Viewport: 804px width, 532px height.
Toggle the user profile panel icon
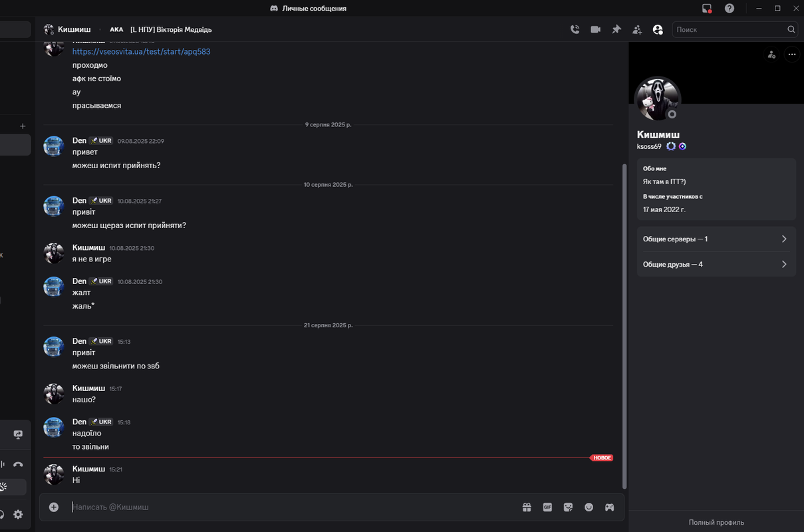[658, 29]
